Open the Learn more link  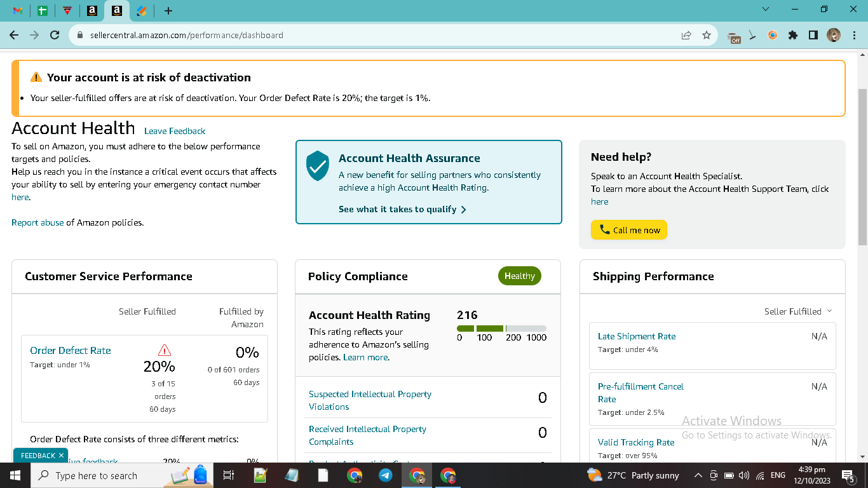click(365, 357)
